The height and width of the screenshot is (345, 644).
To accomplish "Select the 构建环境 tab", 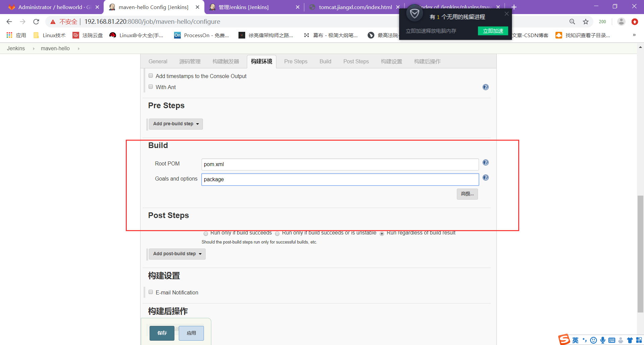I will pyautogui.click(x=262, y=61).
